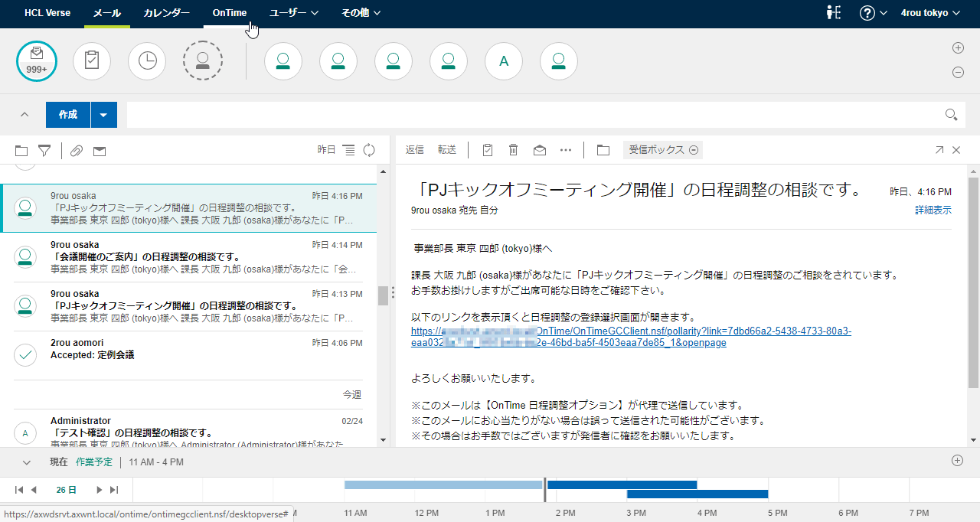Mark message unread using envelope icon
The image size is (980, 522).
click(540, 150)
